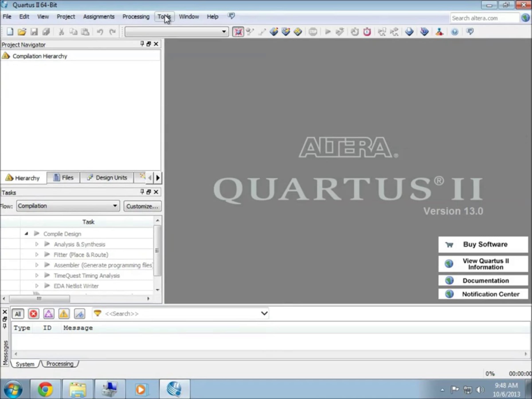Click the Tasks panel vertical scrollbar
The height and width of the screenshot is (399, 532).
tap(157, 250)
